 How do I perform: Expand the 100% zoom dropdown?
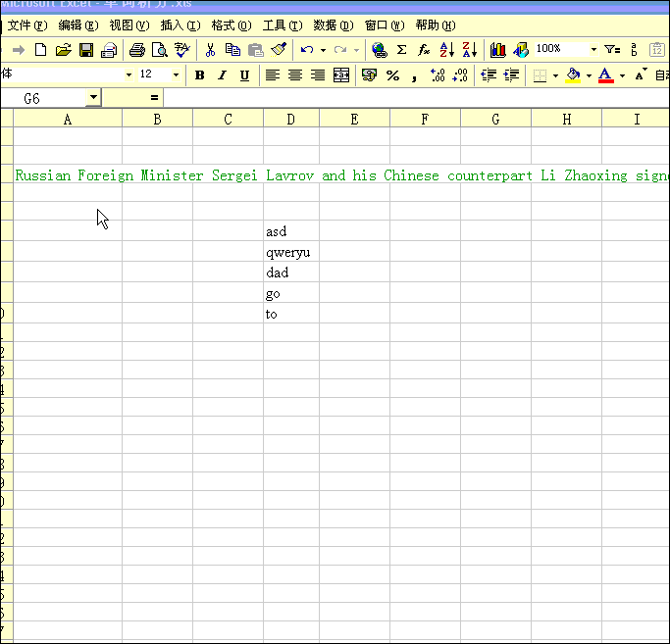pyautogui.click(x=593, y=50)
